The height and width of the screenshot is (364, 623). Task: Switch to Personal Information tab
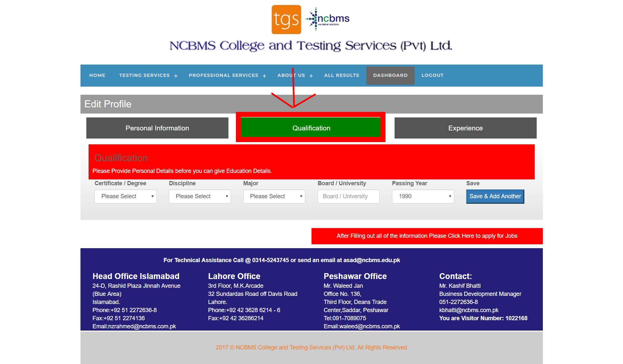click(x=157, y=128)
